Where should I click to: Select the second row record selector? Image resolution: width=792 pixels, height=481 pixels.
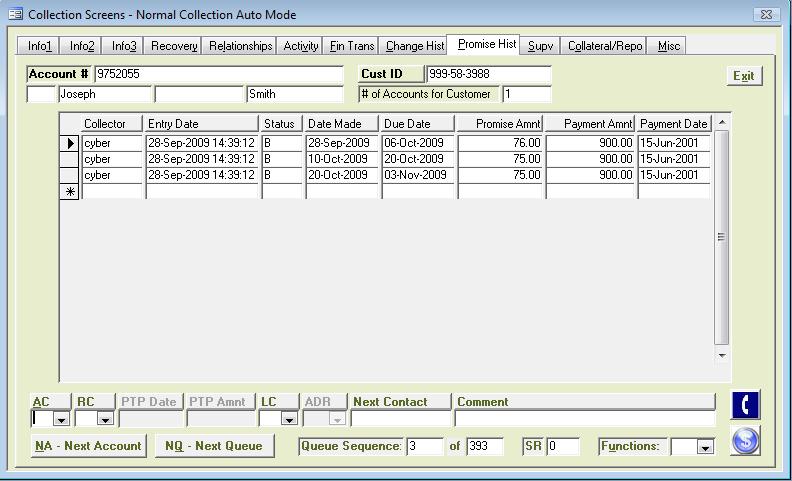click(x=69, y=159)
